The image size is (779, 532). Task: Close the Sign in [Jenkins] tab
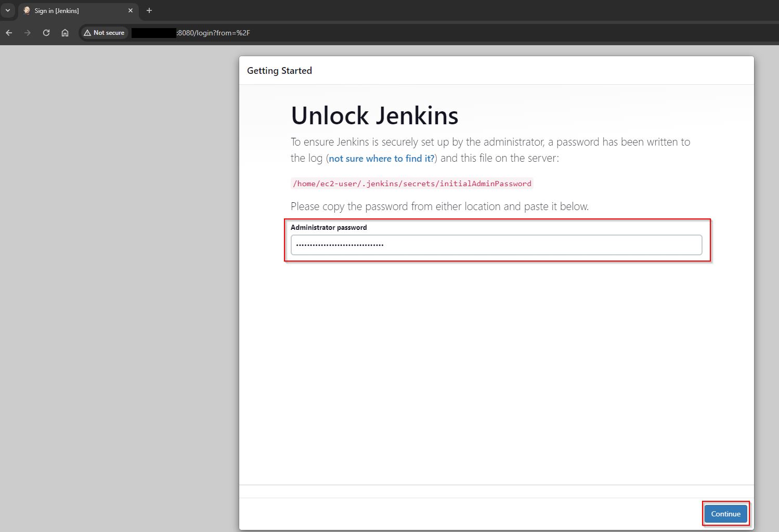131,10
